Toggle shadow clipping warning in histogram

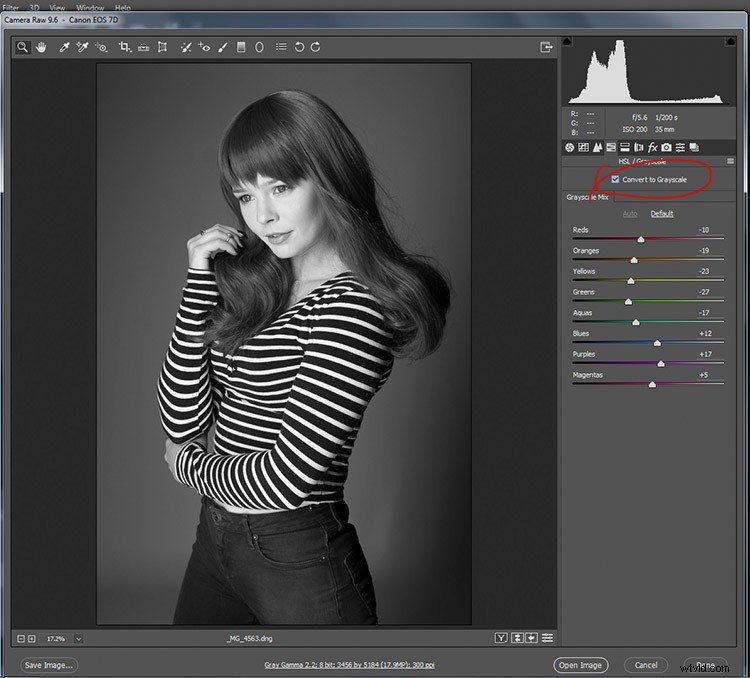pyautogui.click(x=567, y=42)
